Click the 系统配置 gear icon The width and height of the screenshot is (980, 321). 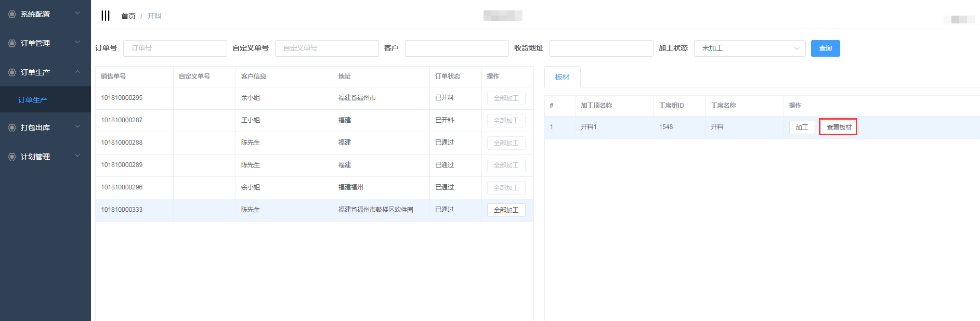[x=12, y=14]
